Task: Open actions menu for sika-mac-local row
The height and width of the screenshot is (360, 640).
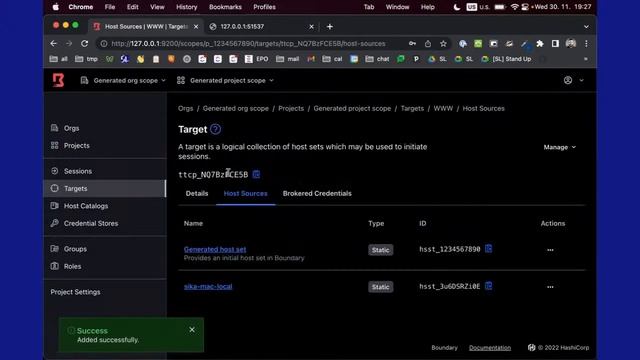Action: click(550, 287)
